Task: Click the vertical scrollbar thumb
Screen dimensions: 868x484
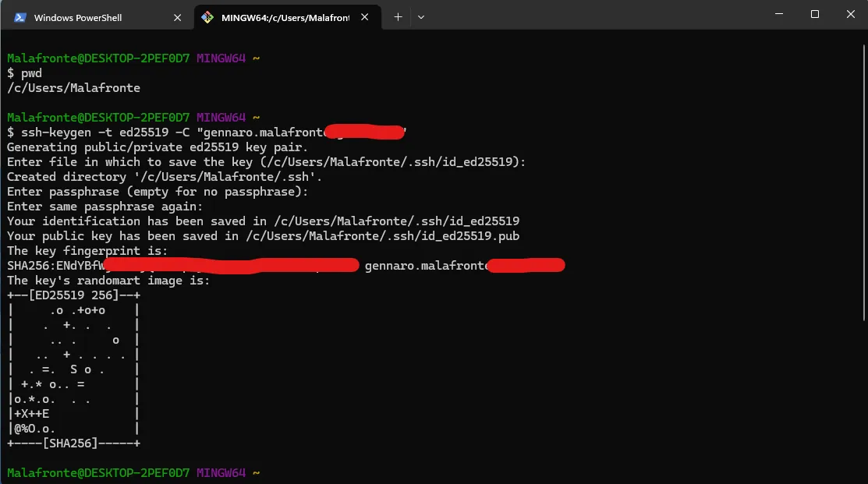Action: [x=863, y=182]
